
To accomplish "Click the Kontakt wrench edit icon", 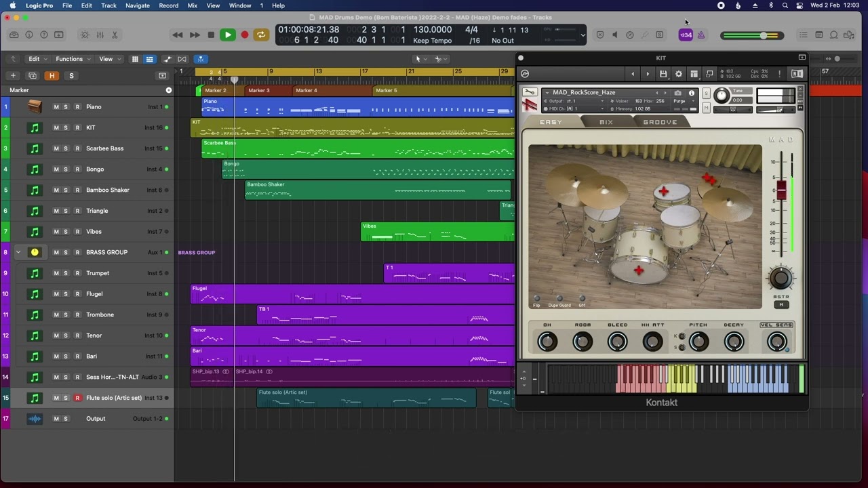I will [530, 92].
